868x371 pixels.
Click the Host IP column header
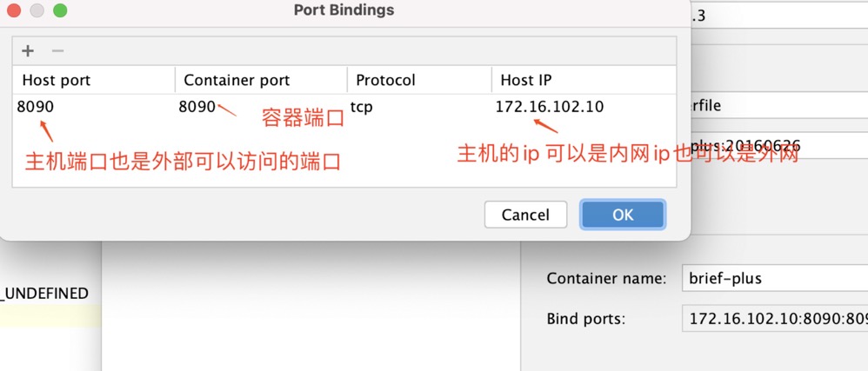coord(526,80)
